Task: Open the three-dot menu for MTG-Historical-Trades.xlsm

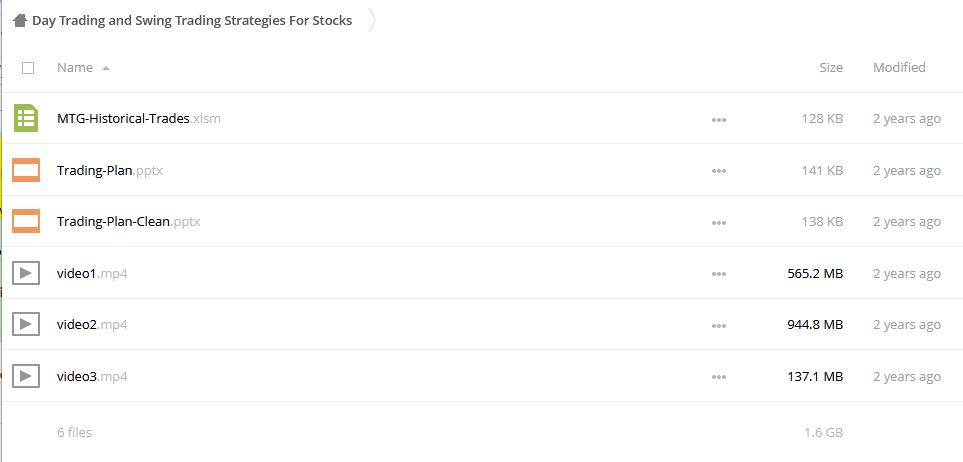Action: (x=719, y=120)
